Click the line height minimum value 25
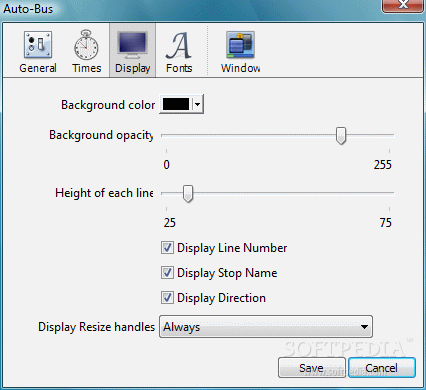This screenshot has height=390, width=426. [170, 223]
